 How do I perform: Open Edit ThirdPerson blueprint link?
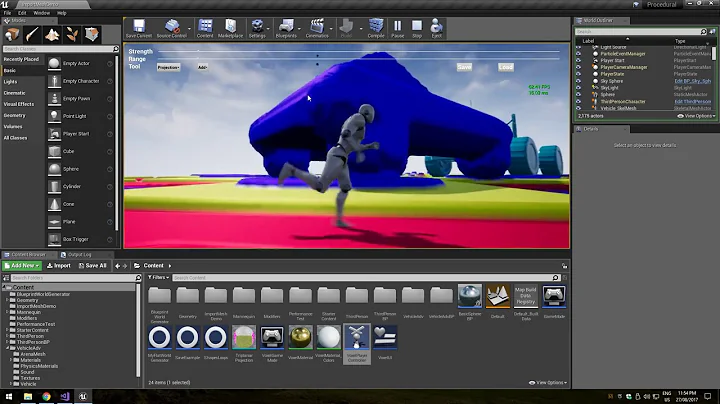point(692,102)
